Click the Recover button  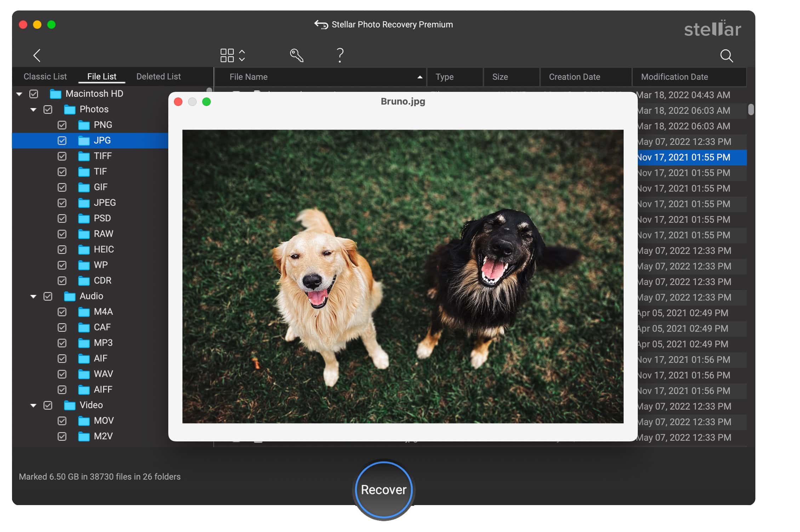384,490
